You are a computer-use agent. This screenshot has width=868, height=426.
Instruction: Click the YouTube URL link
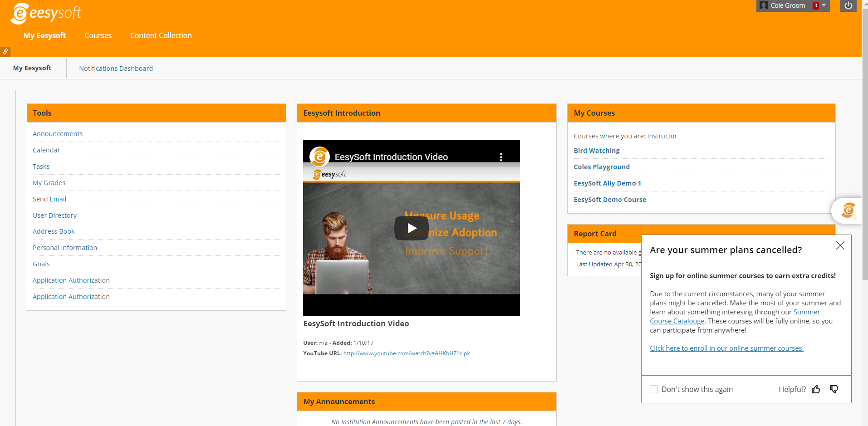pyautogui.click(x=407, y=353)
